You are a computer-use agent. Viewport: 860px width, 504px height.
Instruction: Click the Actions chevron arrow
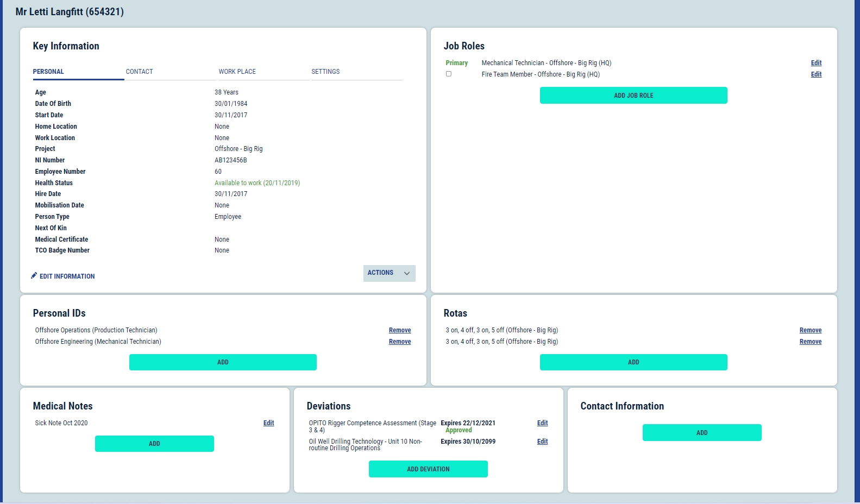[407, 273]
